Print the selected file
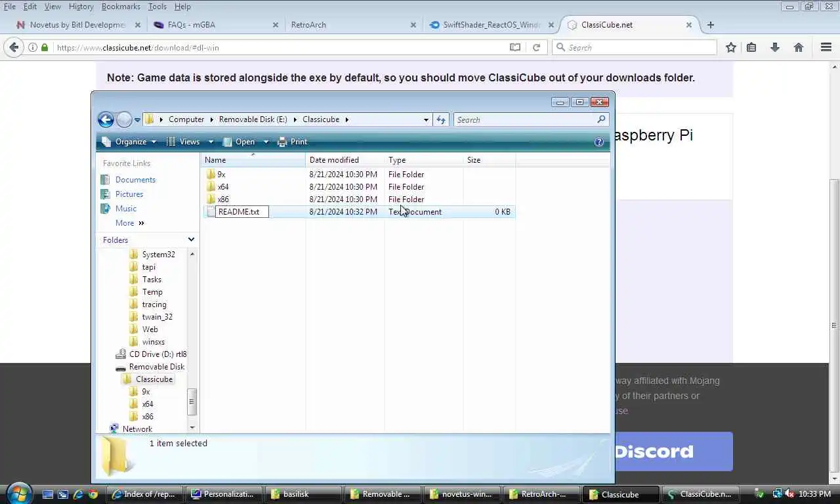This screenshot has height=504, width=840. click(x=293, y=142)
